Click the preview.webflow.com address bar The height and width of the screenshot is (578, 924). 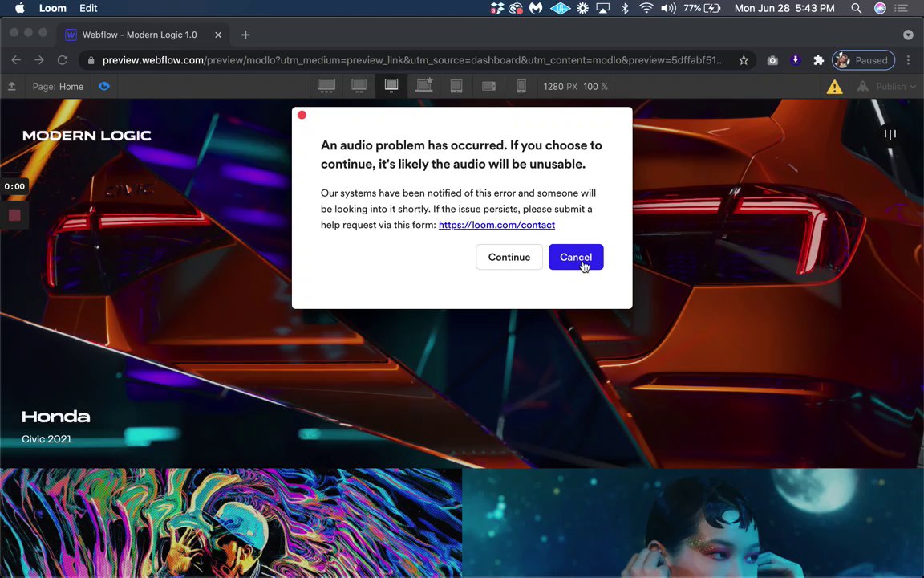[412, 60]
